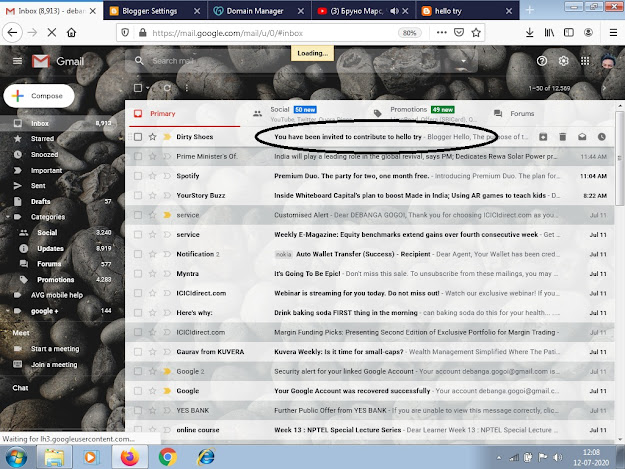Viewport: 625px width, 469px height.
Task: Open the Sent folder
Action: pos(38,186)
